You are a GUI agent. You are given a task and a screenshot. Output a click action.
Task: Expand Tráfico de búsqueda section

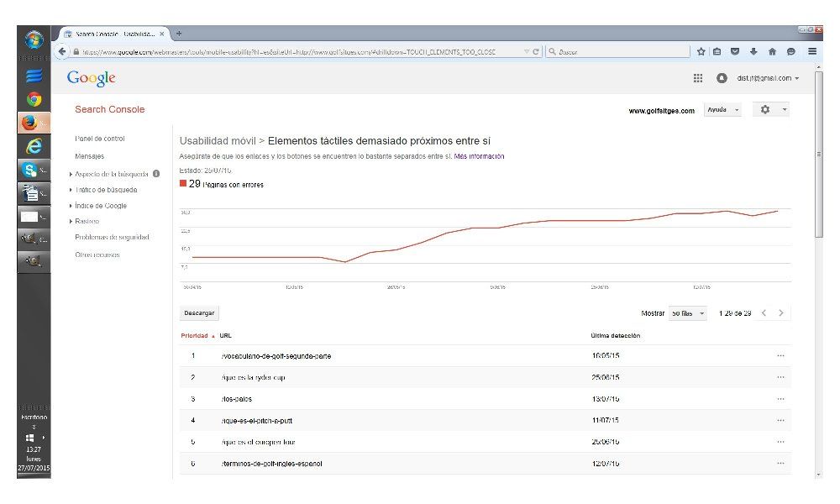click(x=71, y=190)
